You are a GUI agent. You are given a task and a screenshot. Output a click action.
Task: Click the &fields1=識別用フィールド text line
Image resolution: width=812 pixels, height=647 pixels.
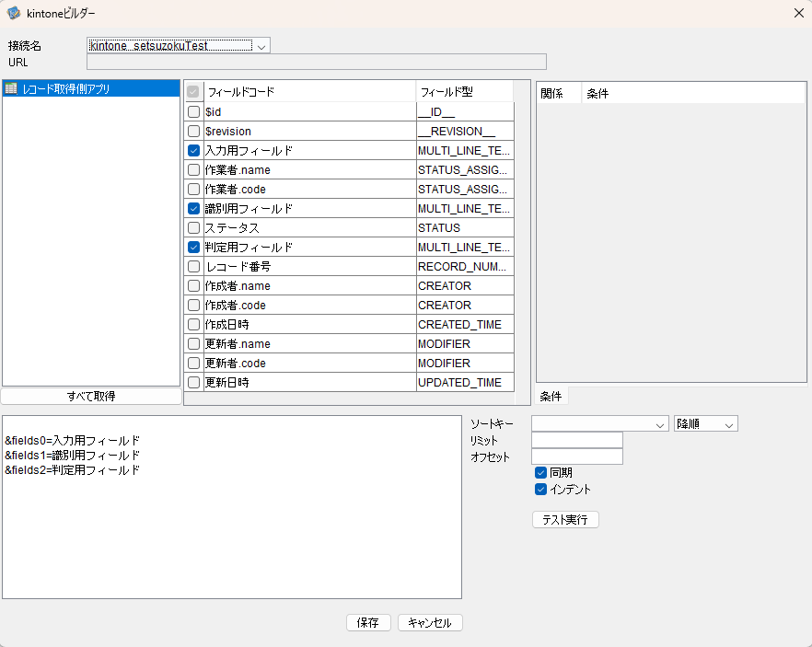click(x=73, y=455)
